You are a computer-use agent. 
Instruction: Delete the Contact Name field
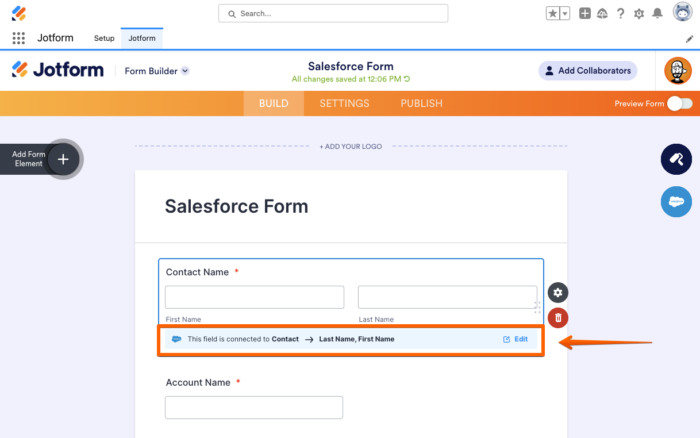pos(558,317)
